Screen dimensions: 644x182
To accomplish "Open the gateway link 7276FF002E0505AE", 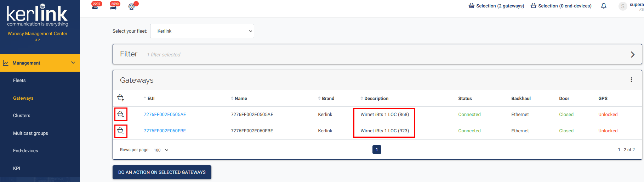I will point(165,115).
